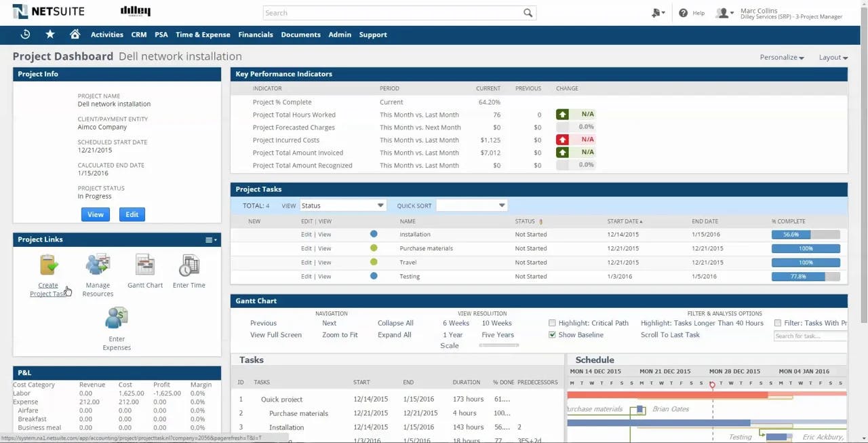The image size is (868, 443).
Task: Click the green arrow for Total Amount Invoiced
Action: (x=562, y=153)
